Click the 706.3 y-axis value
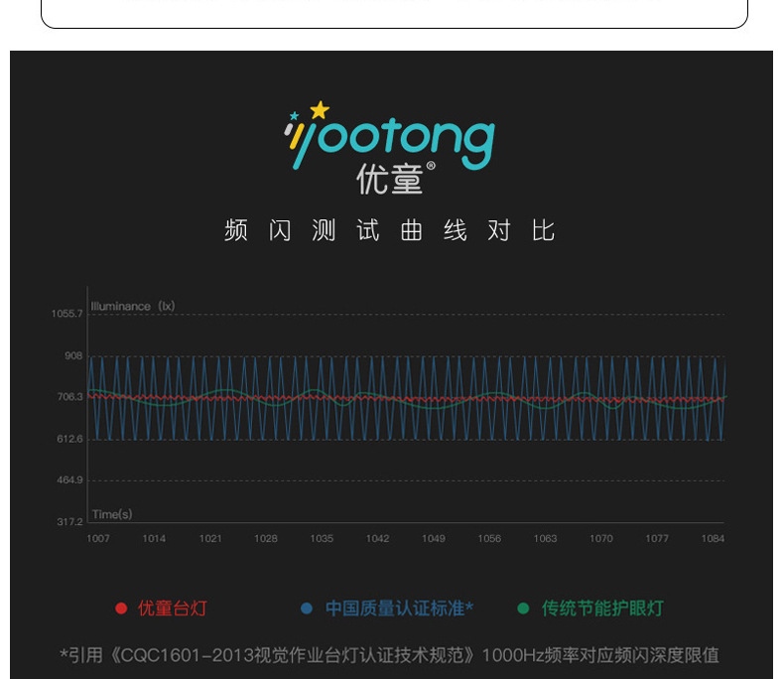 [x=70, y=396]
